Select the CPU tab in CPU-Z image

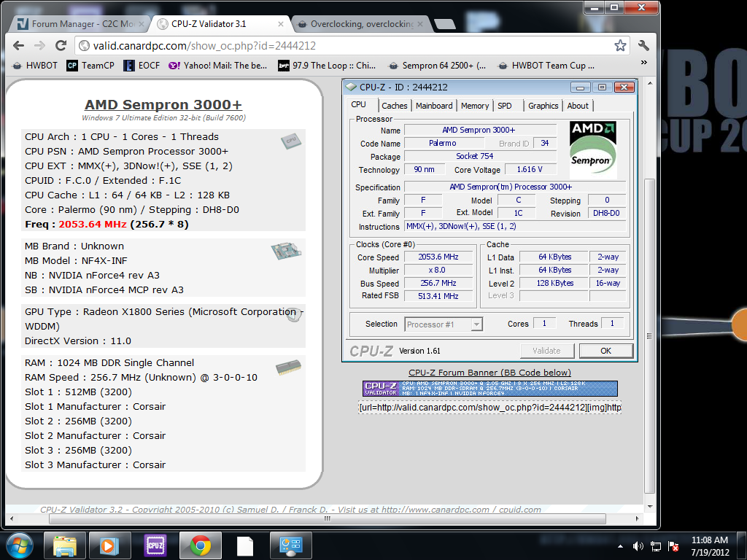point(359,105)
